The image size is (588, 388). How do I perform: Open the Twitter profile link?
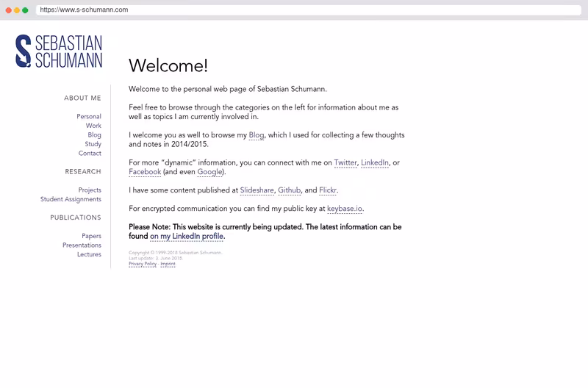pos(345,162)
